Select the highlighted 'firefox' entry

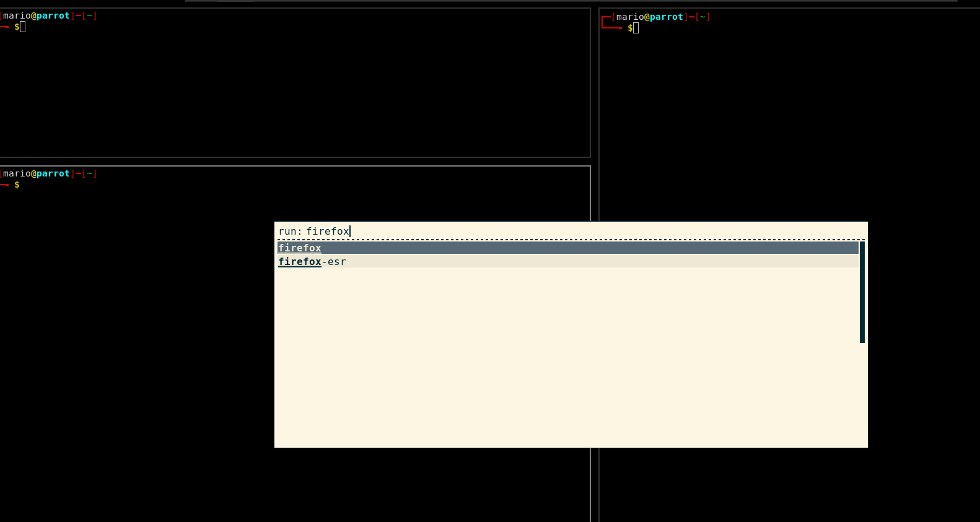point(568,248)
